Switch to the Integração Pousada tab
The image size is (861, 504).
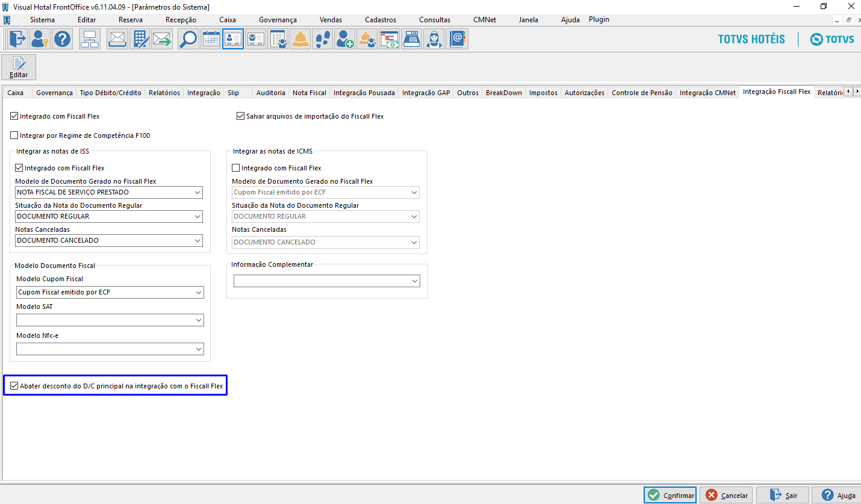364,93
